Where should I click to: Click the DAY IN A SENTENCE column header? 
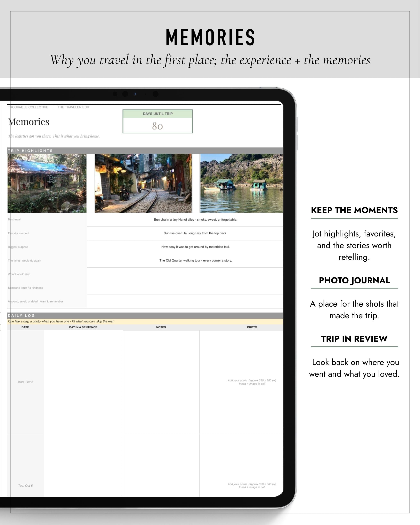click(83, 327)
